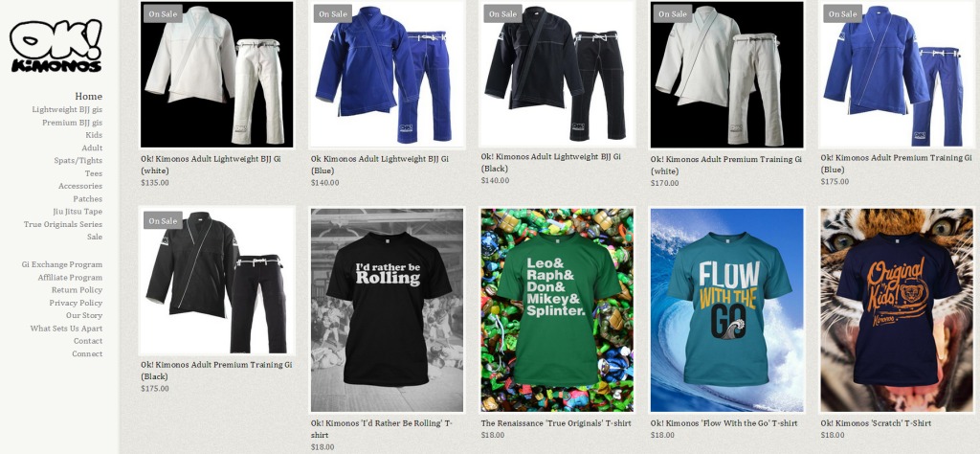
Task: Open the green Renaissance T-shirt image
Action: click(557, 310)
